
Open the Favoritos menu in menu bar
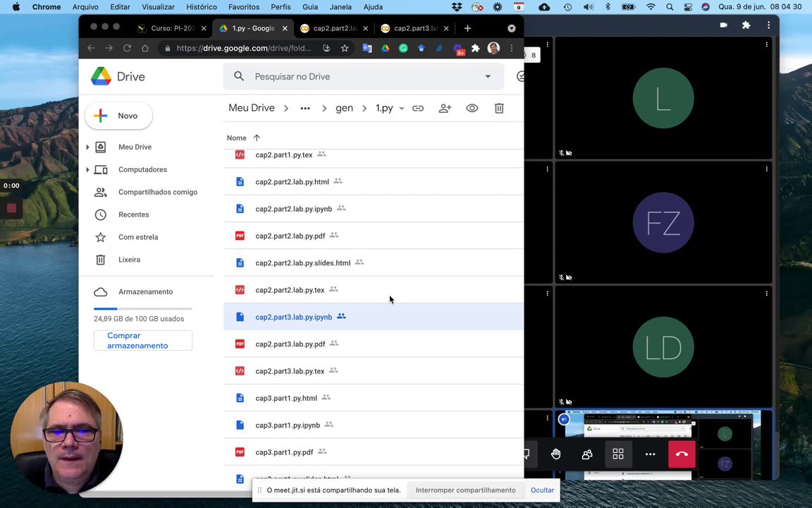(243, 7)
